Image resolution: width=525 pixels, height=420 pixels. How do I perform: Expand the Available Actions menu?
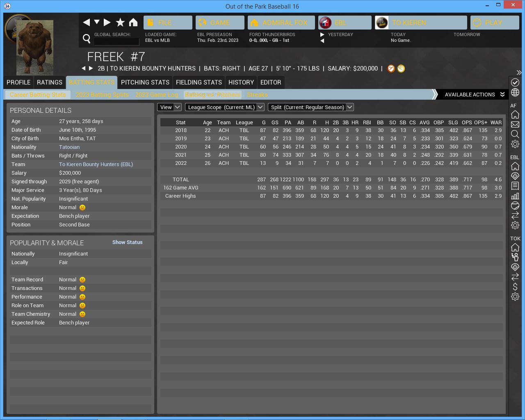click(x=475, y=94)
